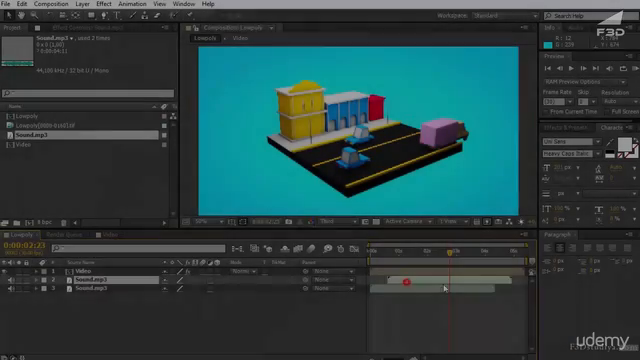Click the timecode 0:00:02:23 display

click(24, 245)
